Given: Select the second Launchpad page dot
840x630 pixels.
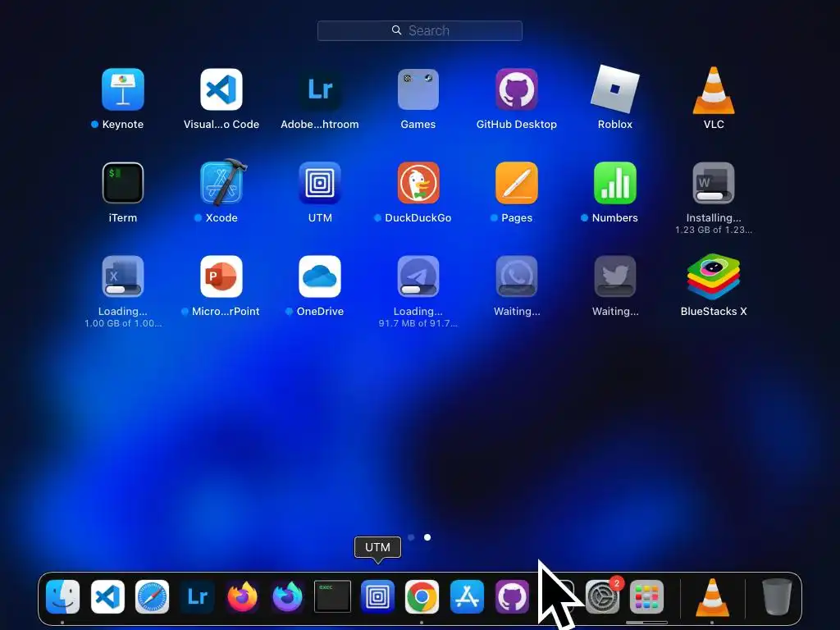Looking at the screenshot, I should pyautogui.click(x=427, y=537).
